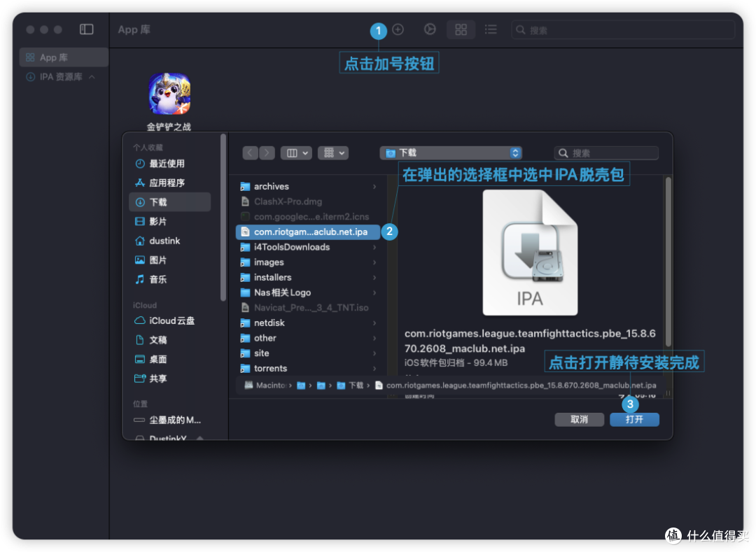
Task: Select 图片 in dialog sidebar
Action: coord(169,260)
